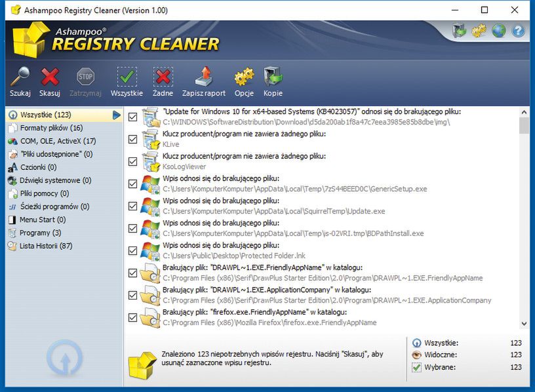Click the scrollbar down arrow

[524, 323]
